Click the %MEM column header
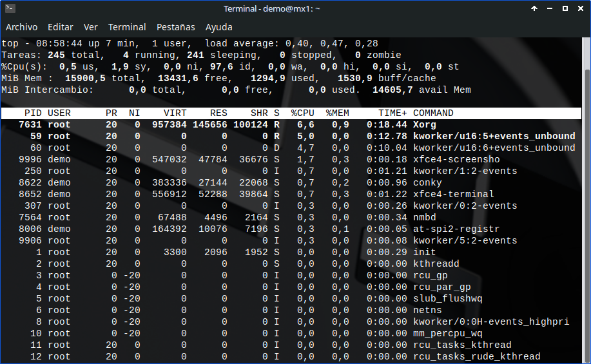The width and height of the screenshot is (591, 364). tap(337, 113)
